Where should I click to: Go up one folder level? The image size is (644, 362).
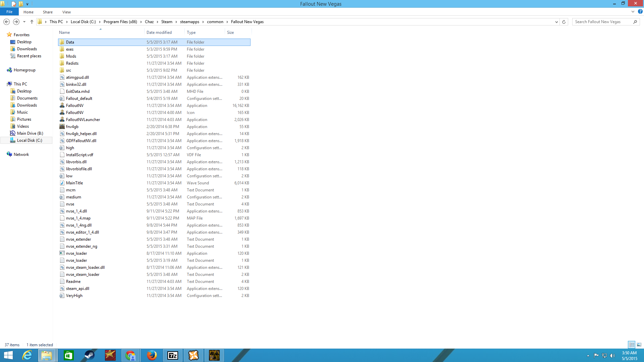(x=32, y=22)
